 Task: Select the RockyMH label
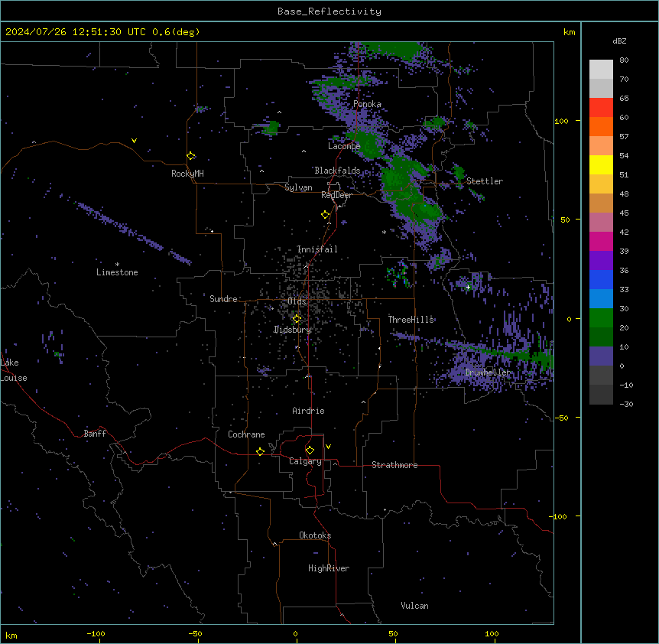tap(187, 174)
